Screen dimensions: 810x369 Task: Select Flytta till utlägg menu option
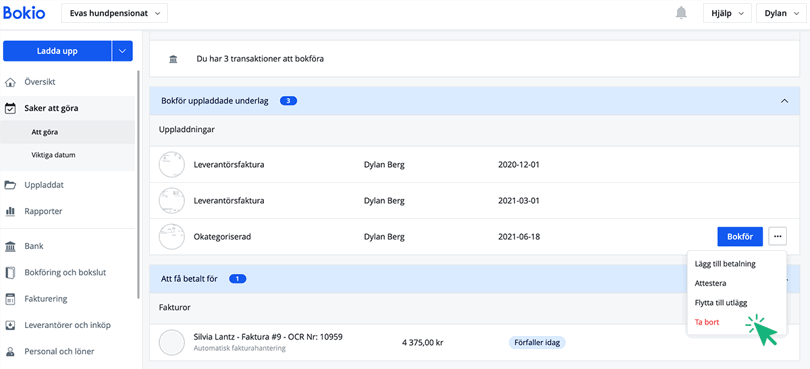[x=721, y=303]
